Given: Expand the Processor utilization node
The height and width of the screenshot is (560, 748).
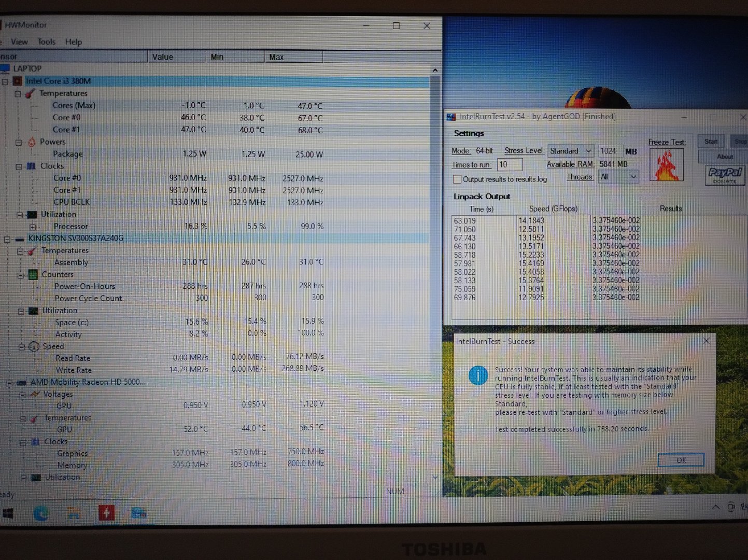Looking at the screenshot, I should (33, 227).
